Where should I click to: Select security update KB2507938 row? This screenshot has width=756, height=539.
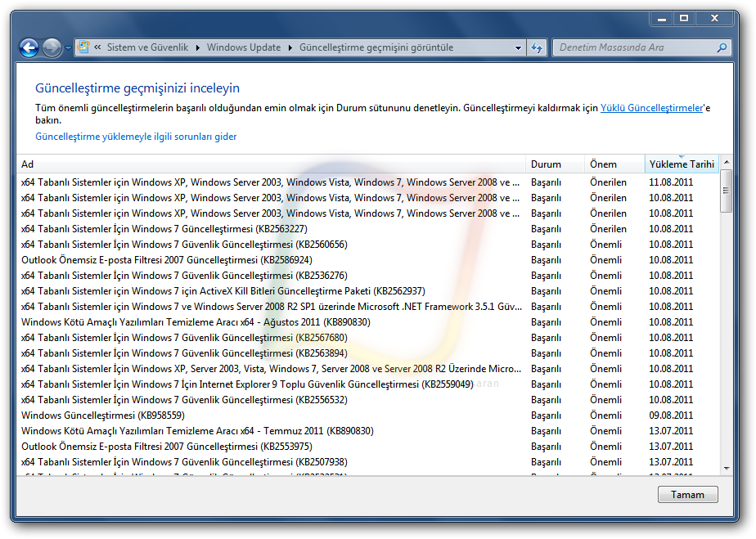click(368, 462)
